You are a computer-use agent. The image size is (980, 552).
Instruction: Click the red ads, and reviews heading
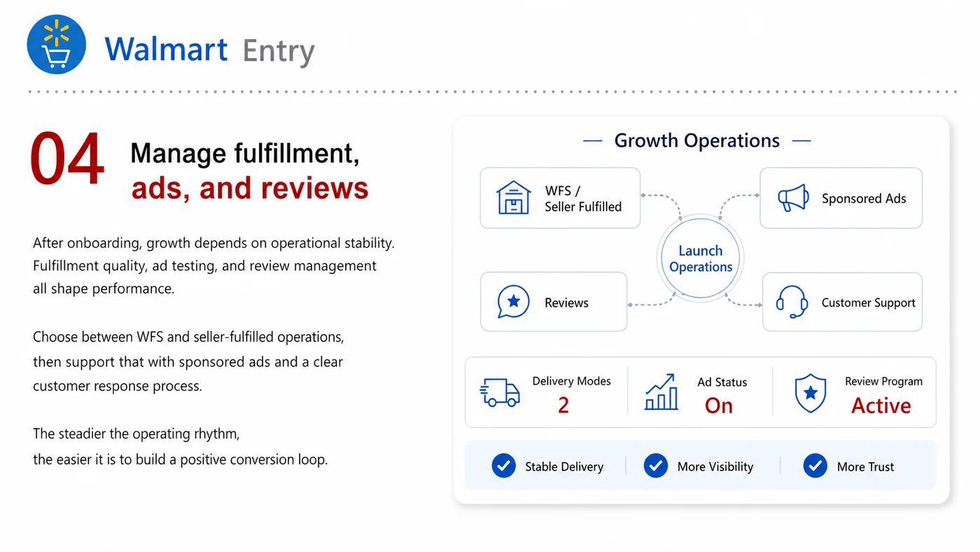coord(250,188)
